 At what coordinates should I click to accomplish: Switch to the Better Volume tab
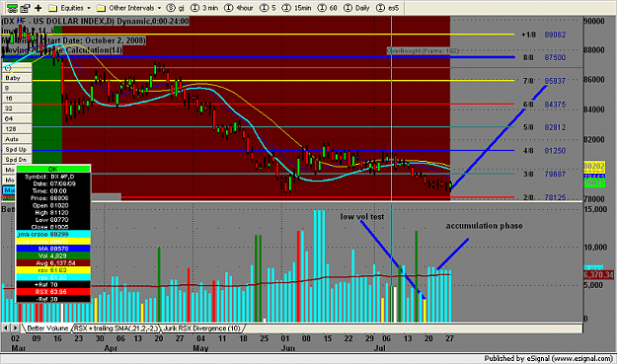[47, 328]
